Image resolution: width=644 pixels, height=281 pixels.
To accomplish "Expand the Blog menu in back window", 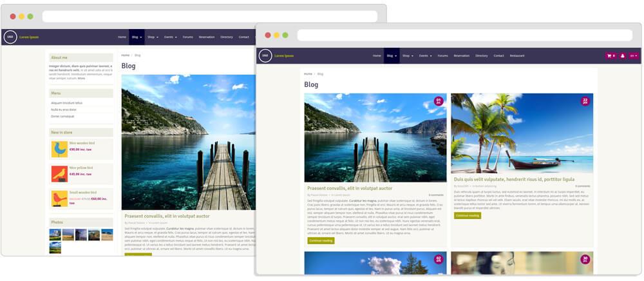I will [x=137, y=37].
